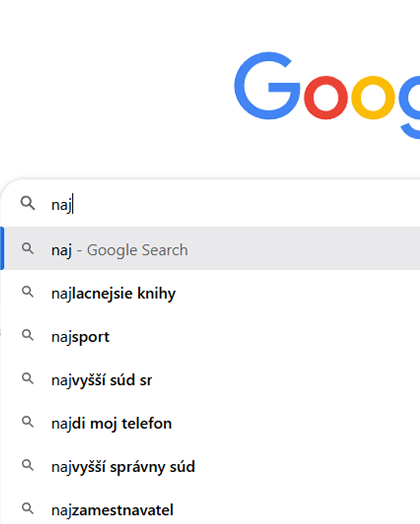The width and height of the screenshot is (420, 524).
Task: Click the blue 'G' of the Google logo
Action: tap(267, 86)
